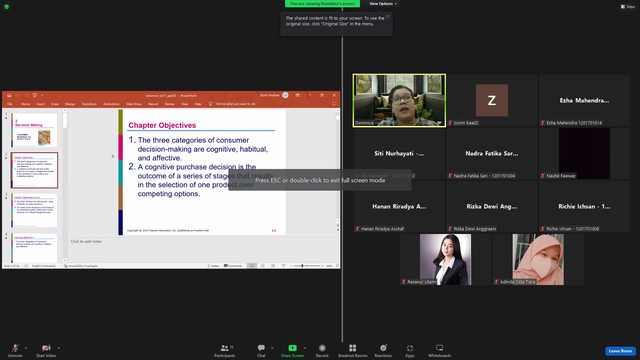Click the zoom slider in PowerPoint status bar
The height and width of the screenshot is (360, 640).
click(x=307, y=266)
